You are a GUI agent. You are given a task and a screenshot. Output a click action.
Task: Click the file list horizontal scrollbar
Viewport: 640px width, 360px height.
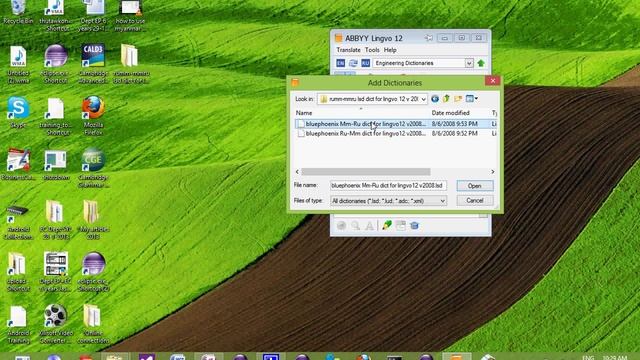tap(365, 172)
